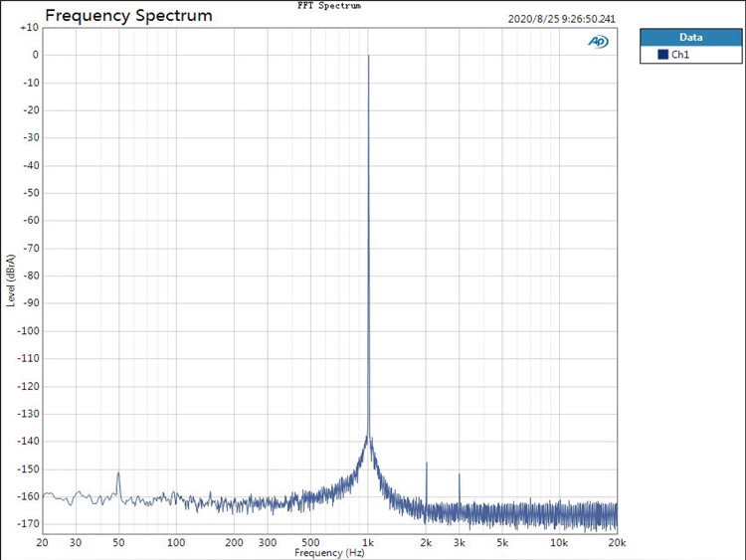
Task: Click the AP logo on the graph
Action: click(598, 42)
